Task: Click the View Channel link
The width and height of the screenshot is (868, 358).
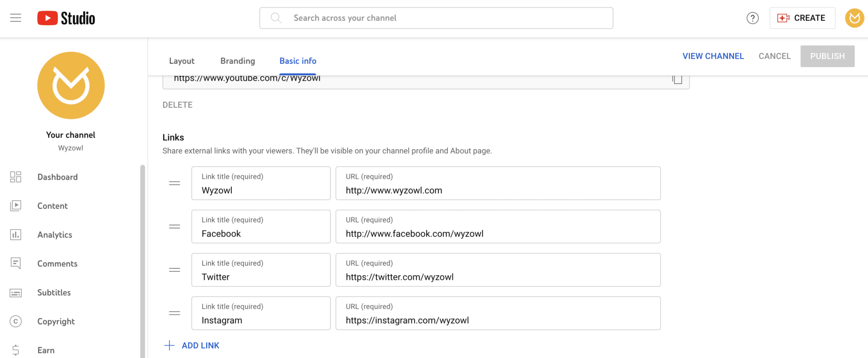Action: tap(713, 56)
